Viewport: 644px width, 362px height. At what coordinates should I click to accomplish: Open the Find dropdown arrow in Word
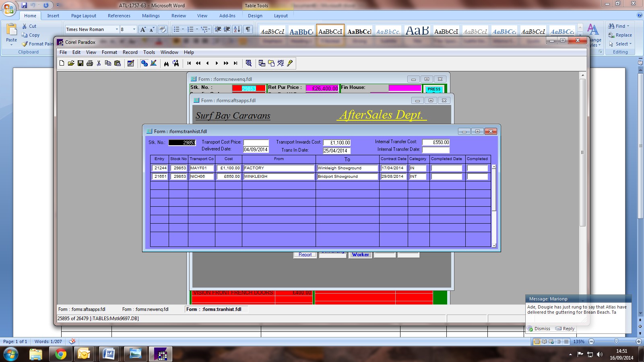[x=628, y=26]
